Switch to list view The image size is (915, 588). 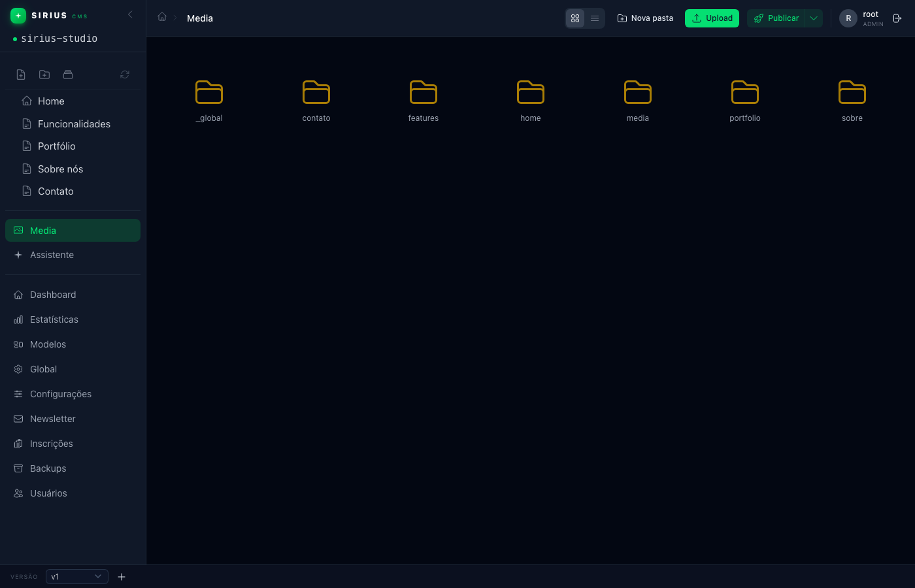595,18
